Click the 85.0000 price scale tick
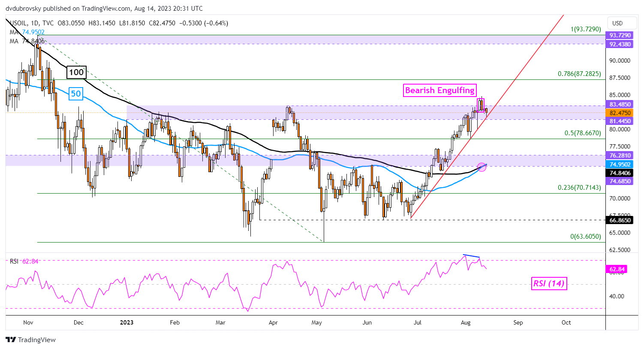Image resolution: width=644 pixels, height=349 pixels. click(620, 95)
